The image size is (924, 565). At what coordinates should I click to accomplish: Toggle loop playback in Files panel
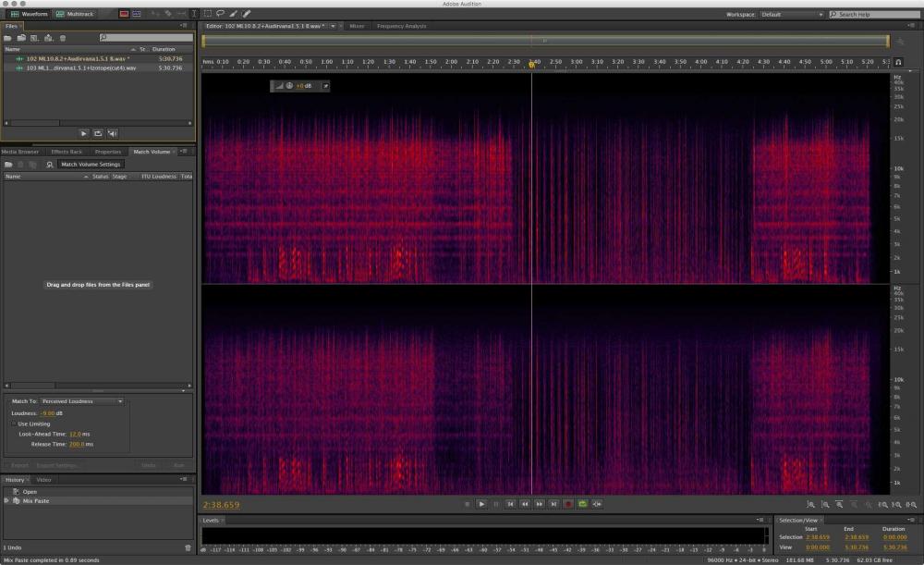(98, 134)
